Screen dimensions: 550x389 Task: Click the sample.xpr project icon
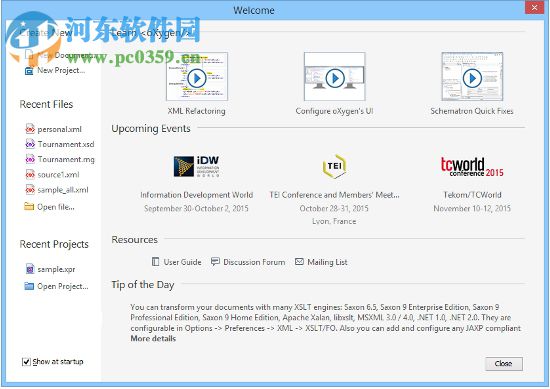30,269
